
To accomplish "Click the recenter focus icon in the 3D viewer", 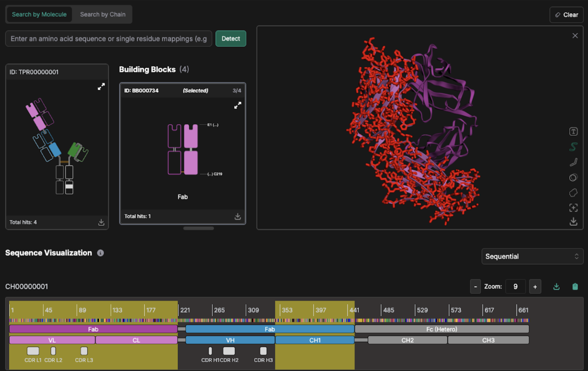I will (x=573, y=208).
